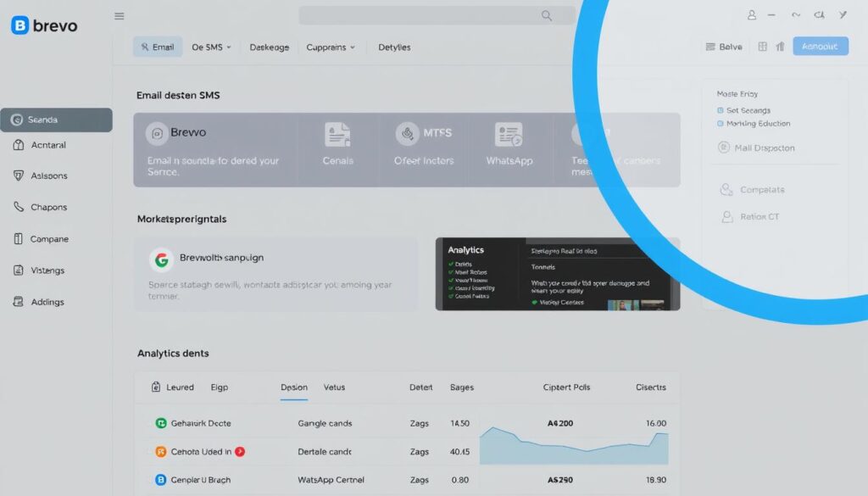Click the Seanda sidebar icon
Image resolution: width=868 pixels, height=496 pixels.
click(x=17, y=120)
